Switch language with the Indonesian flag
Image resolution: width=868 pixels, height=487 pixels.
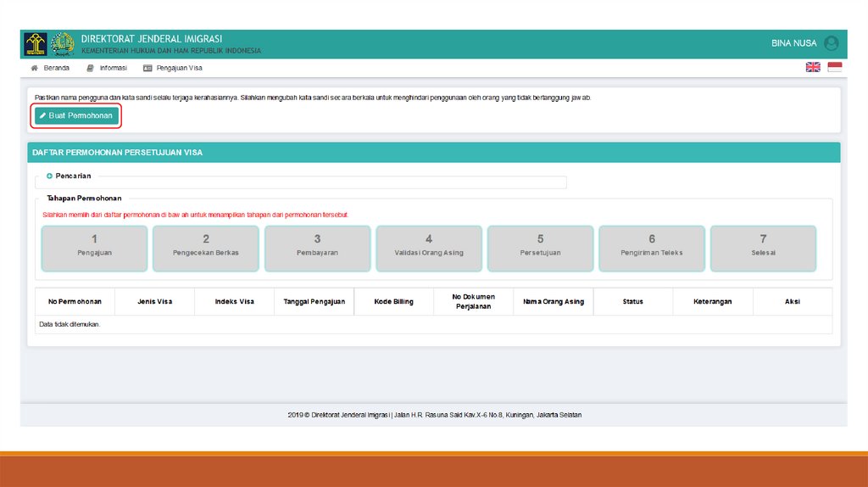(835, 67)
